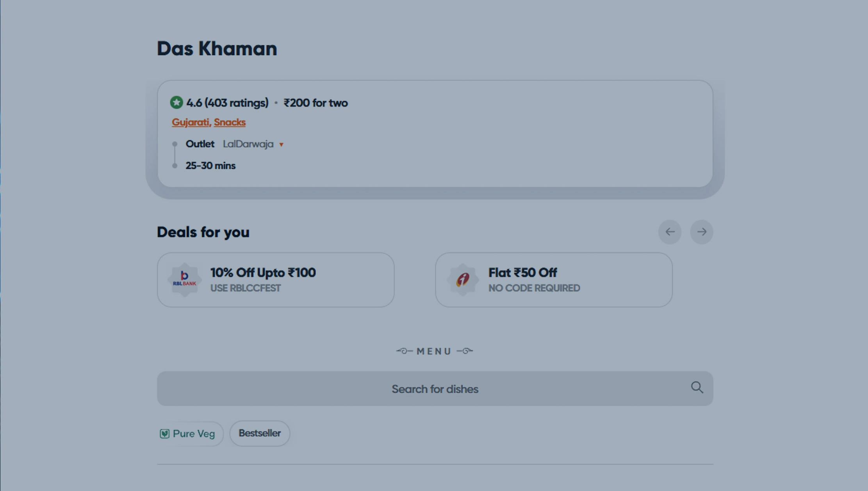
Task: Click the 4.6 (403 ratings) text
Action: (227, 103)
